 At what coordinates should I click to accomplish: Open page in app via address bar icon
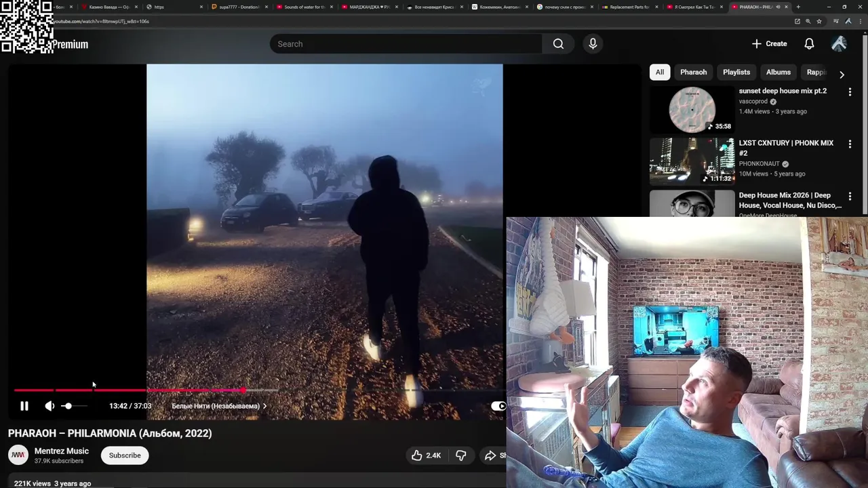(x=797, y=21)
